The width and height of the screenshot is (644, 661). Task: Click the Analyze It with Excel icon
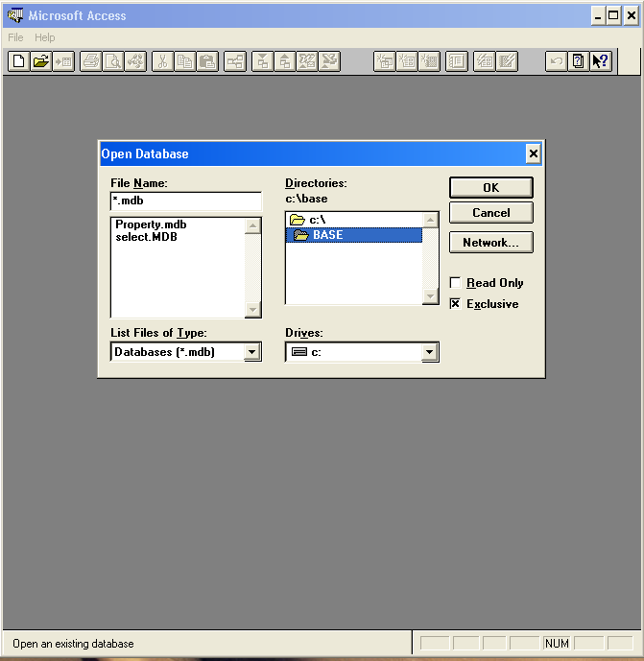(x=330, y=61)
